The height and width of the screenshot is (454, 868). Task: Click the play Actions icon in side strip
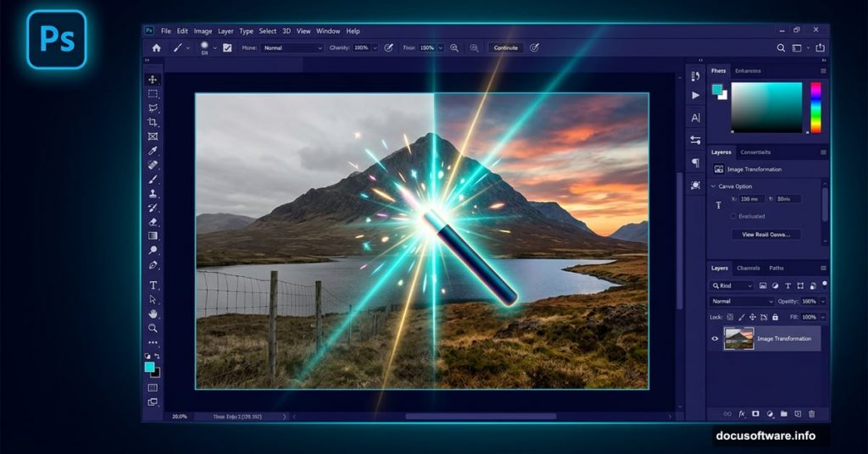tap(696, 95)
